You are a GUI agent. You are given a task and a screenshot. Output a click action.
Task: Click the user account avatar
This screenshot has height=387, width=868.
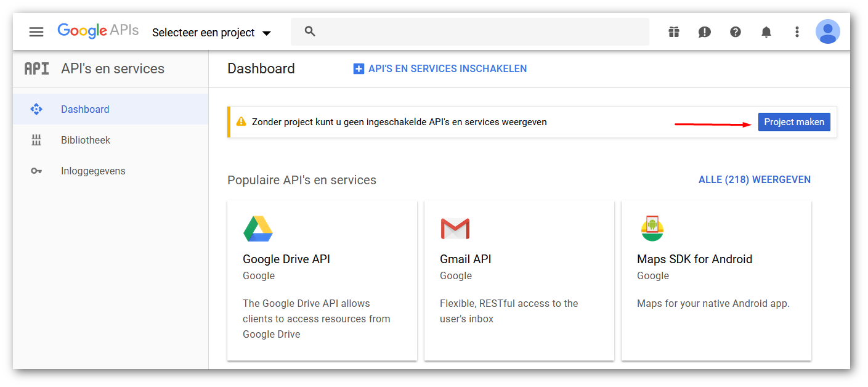pyautogui.click(x=828, y=31)
